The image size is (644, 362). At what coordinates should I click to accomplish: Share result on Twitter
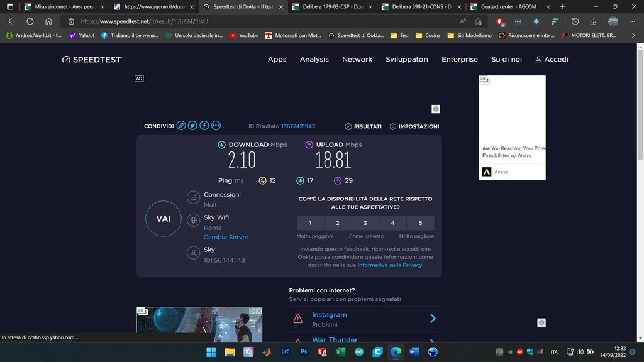coord(192,126)
